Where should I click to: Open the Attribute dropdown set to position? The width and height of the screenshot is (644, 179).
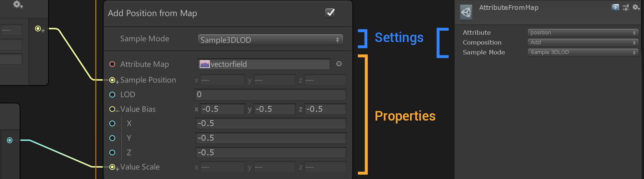(x=582, y=33)
